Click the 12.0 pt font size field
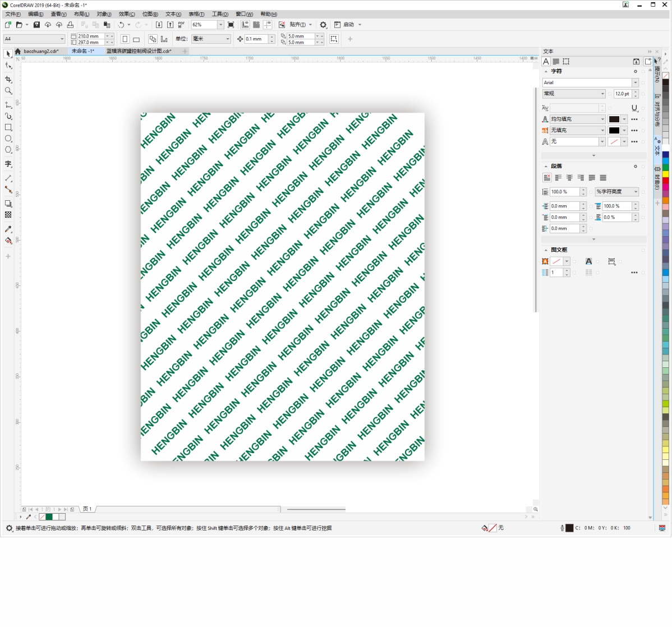The image size is (672, 627). [x=623, y=94]
